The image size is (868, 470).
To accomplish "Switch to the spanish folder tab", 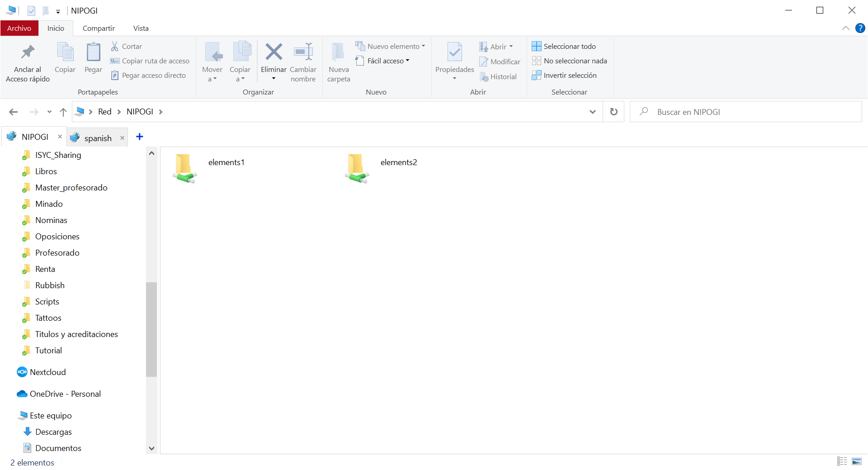I will pos(98,138).
